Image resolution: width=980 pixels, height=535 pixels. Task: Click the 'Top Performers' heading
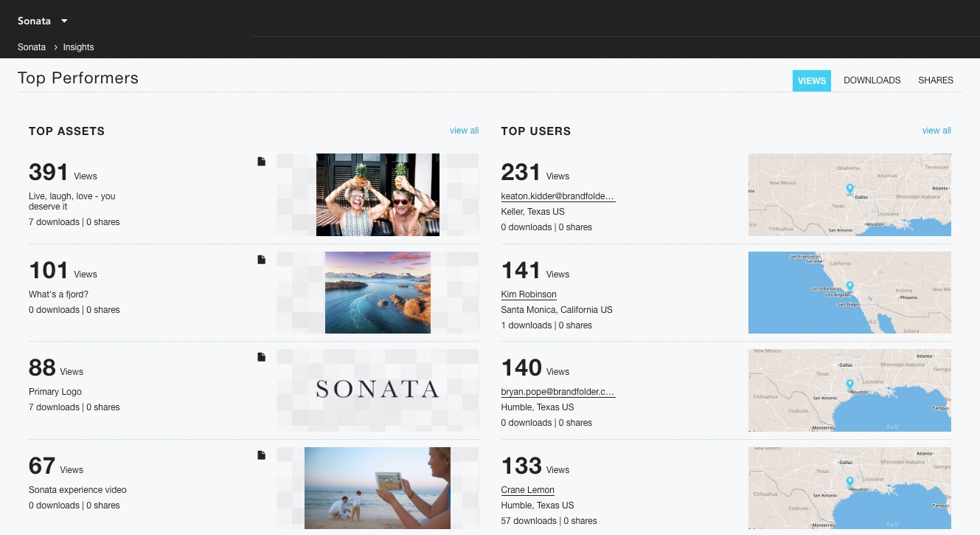[x=78, y=78]
